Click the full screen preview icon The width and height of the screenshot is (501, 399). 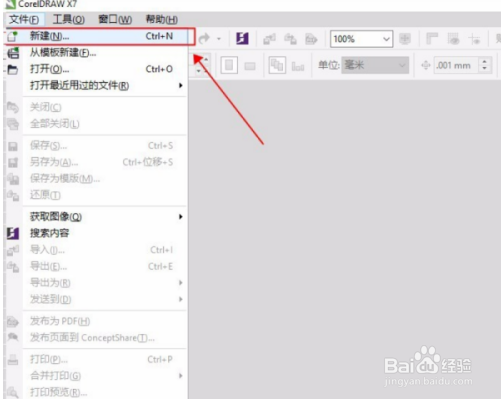(405, 39)
